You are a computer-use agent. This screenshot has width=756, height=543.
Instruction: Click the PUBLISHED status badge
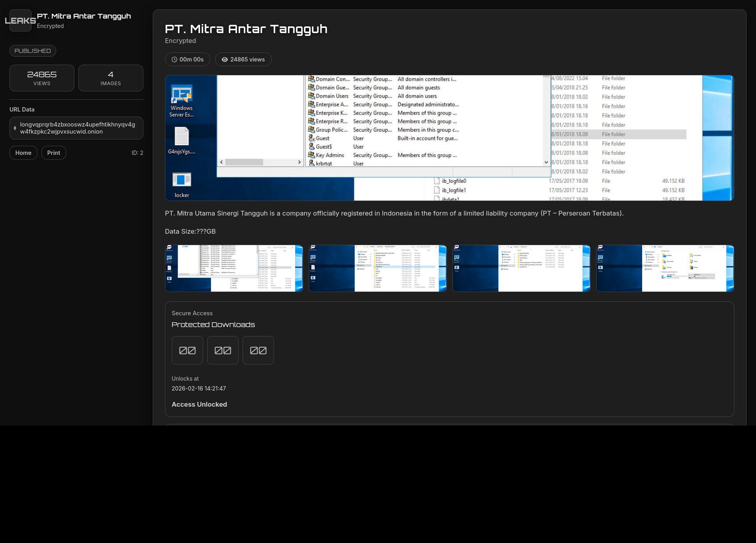click(x=33, y=50)
